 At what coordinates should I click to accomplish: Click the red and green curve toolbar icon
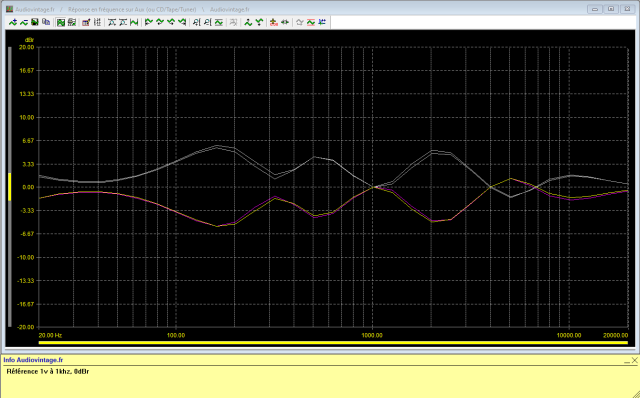[311, 22]
